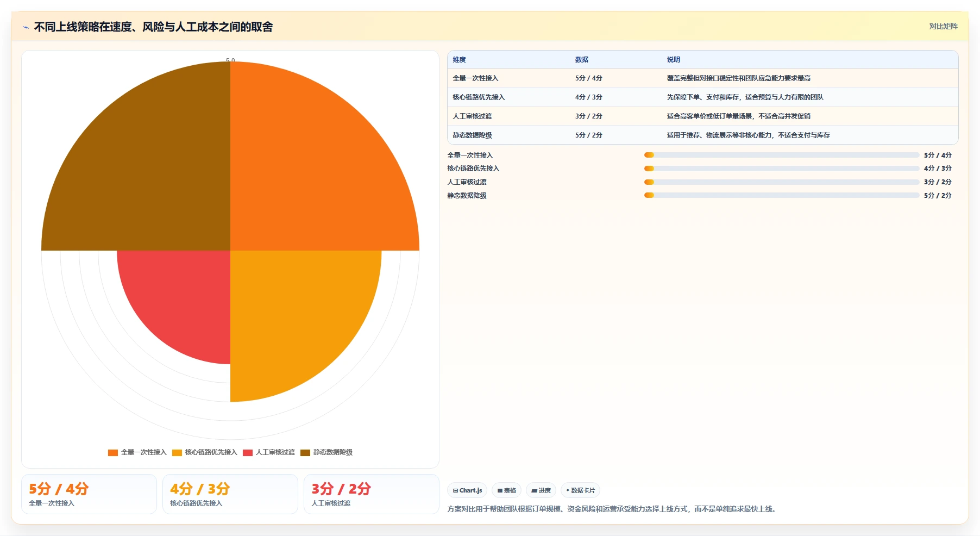Click the 5分 / 4分 value after the progress bar
This screenshot has width=980, height=536.
pos(938,155)
